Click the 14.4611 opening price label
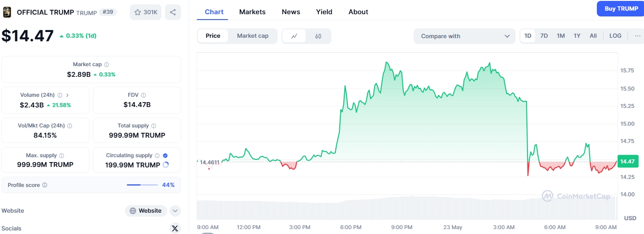 tap(209, 163)
